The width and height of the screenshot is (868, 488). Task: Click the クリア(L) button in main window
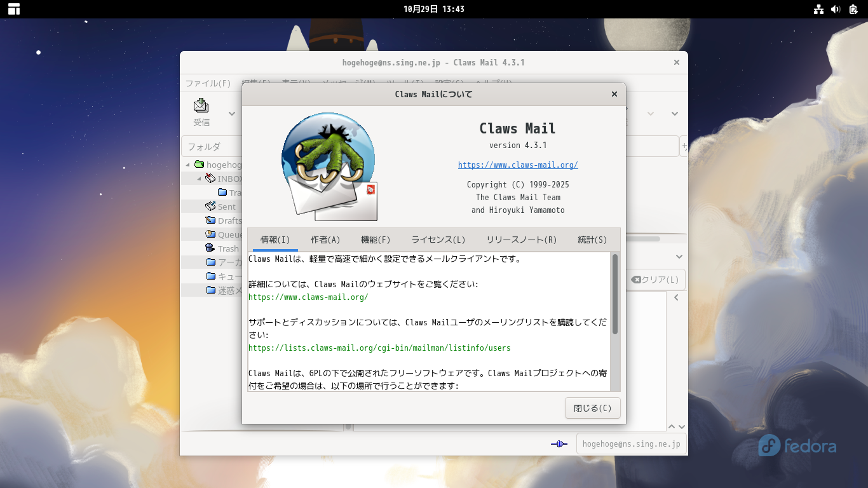tap(655, 280)
